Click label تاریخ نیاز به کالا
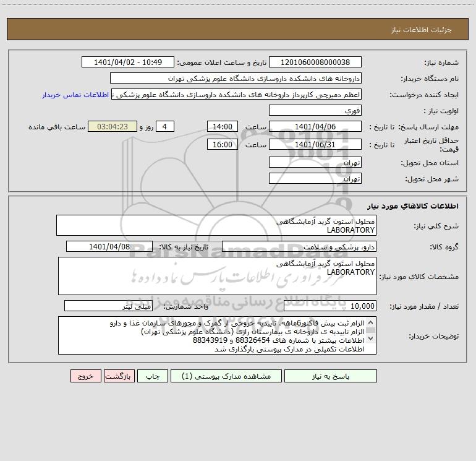This screenshot has width=476, height=461. [x=184, y=247]
